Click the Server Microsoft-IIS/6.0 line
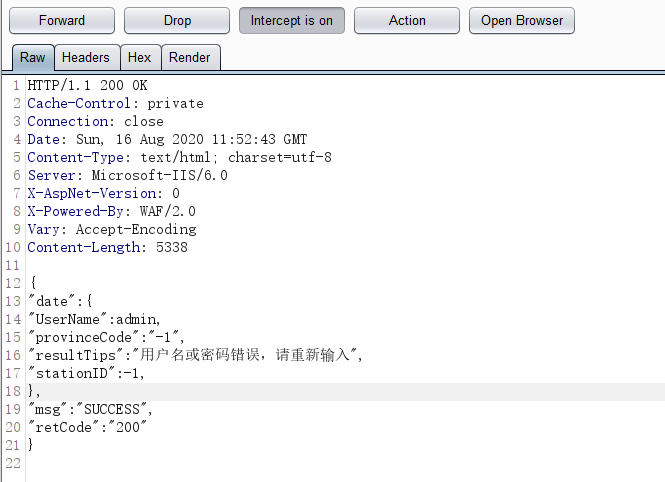This screenshot has height=482, width=665. [x=127, y=176]
